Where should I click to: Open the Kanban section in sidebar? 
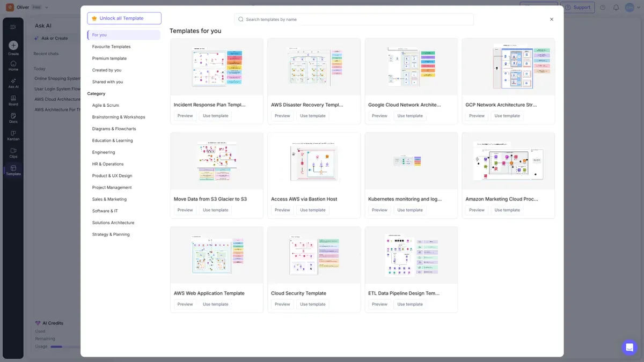click(13, 135)
